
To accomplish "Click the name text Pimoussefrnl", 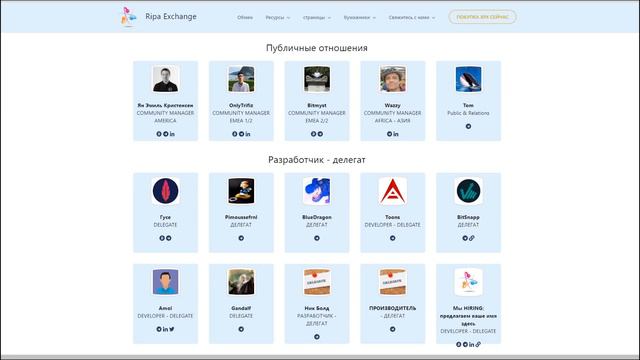I will (241, 217).
